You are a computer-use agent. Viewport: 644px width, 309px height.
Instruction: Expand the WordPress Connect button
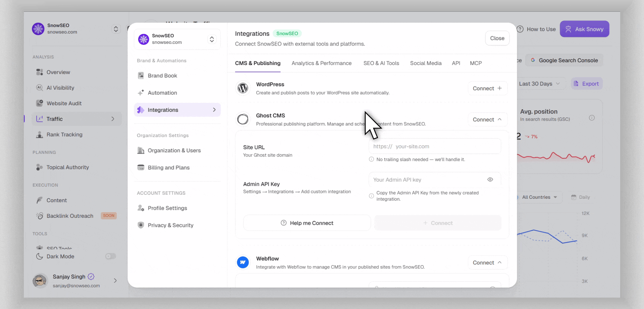pos(488,88)
